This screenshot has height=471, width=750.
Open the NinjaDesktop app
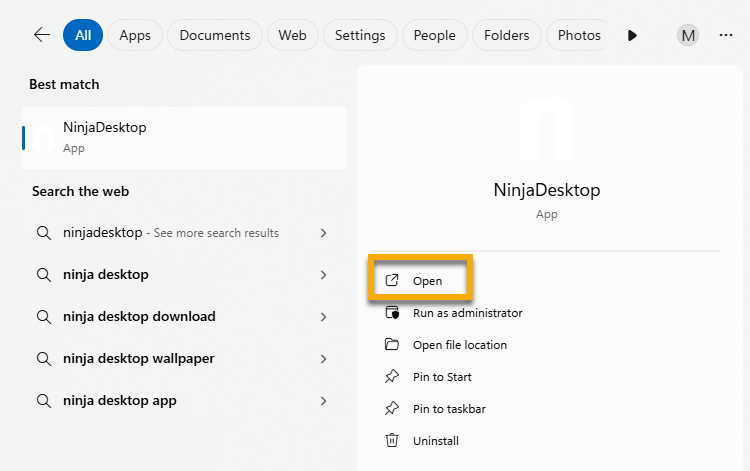click(427, 281)
